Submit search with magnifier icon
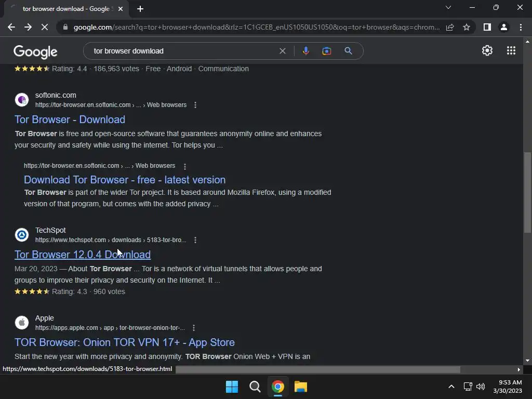Screen dimensions: 532x399 tap(348, 51)
